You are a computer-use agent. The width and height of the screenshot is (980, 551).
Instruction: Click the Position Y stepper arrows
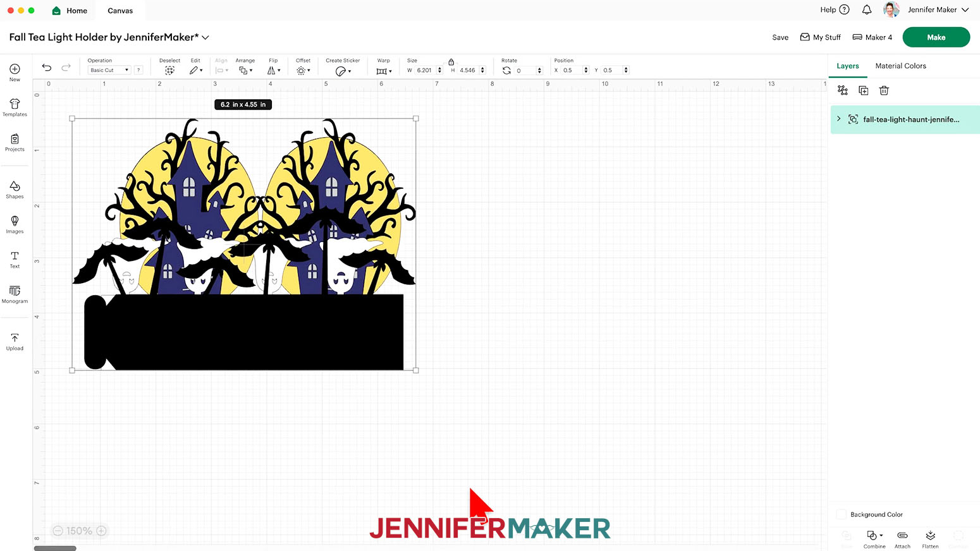pos(626,70)
